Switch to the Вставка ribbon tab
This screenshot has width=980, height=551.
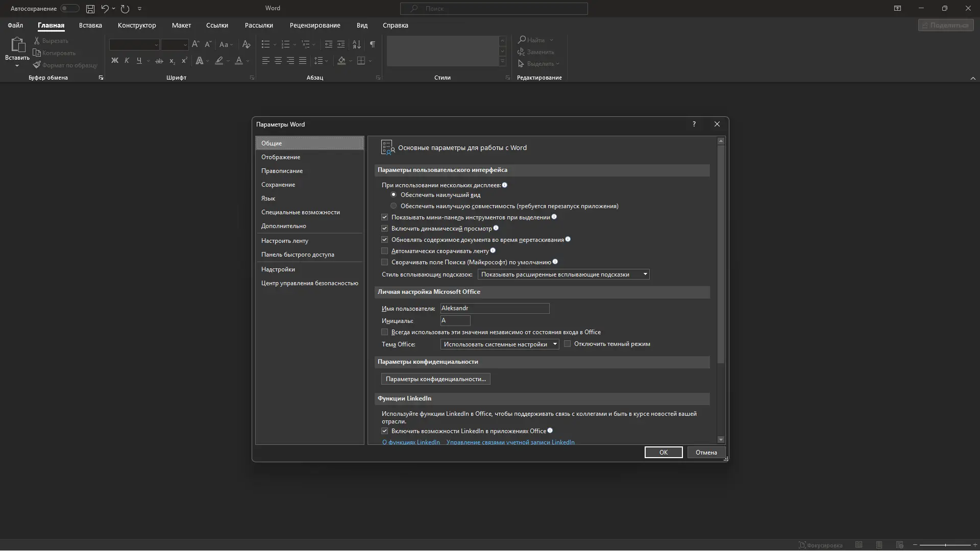click(90, 25)
